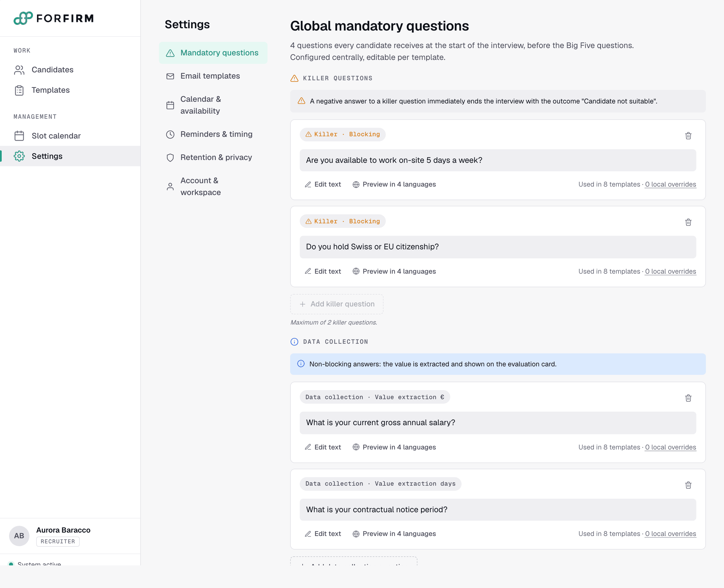This screenshot has width=724, height=588.
Task: Click the AB user avatar
Action: click(x=19, y=536)
